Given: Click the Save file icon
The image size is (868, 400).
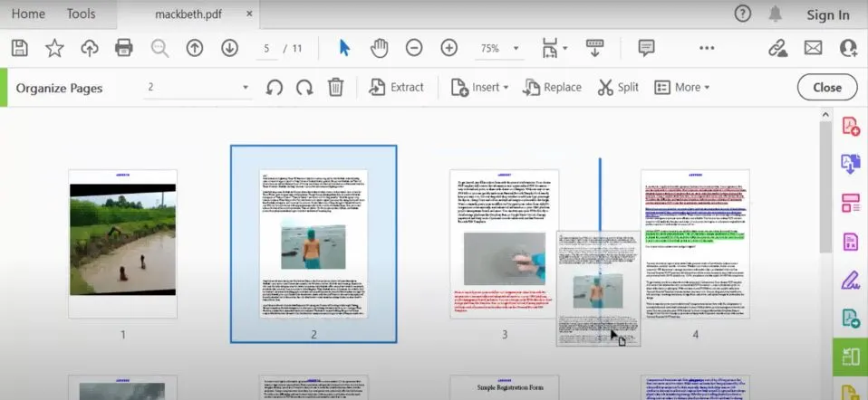Looking at the screenshot, I should pos(19,48).
